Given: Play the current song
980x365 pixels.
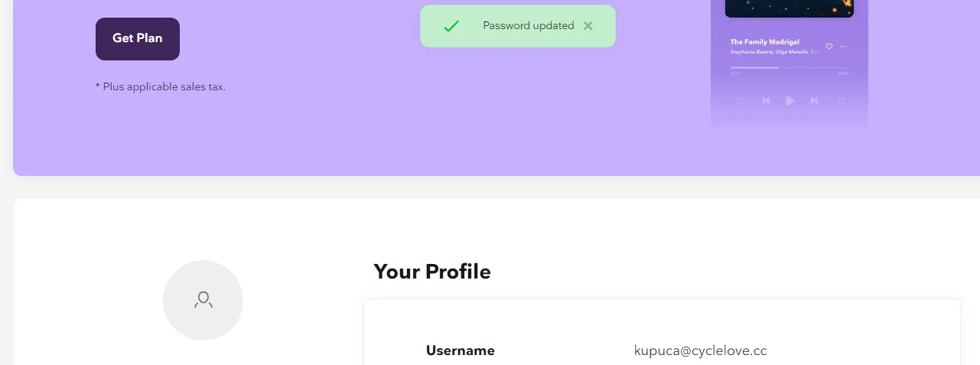Looking at the screenshot, I should (x=790, y=101).
